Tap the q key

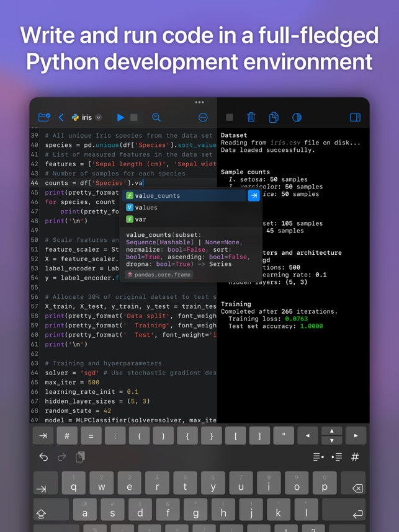pos(73,483)
